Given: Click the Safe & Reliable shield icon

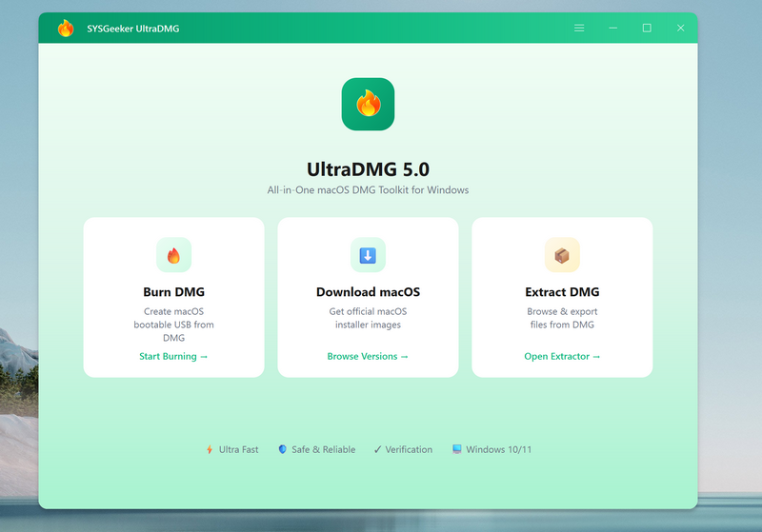Looking at the screenshot, I should coord(282,449).
